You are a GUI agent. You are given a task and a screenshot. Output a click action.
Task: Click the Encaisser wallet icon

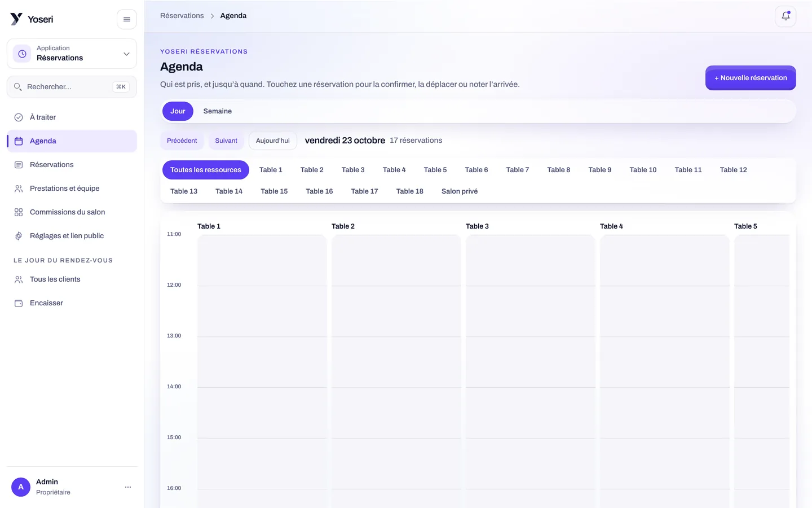click(19, 303)
